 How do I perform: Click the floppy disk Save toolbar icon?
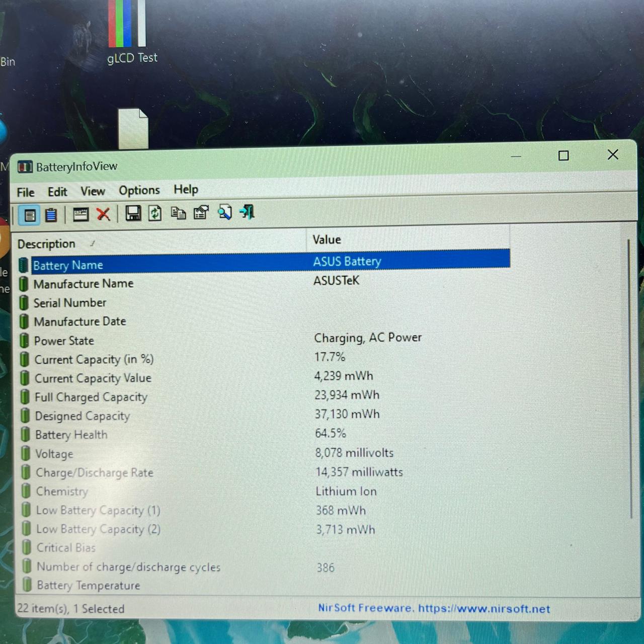[x=133, y=213]
